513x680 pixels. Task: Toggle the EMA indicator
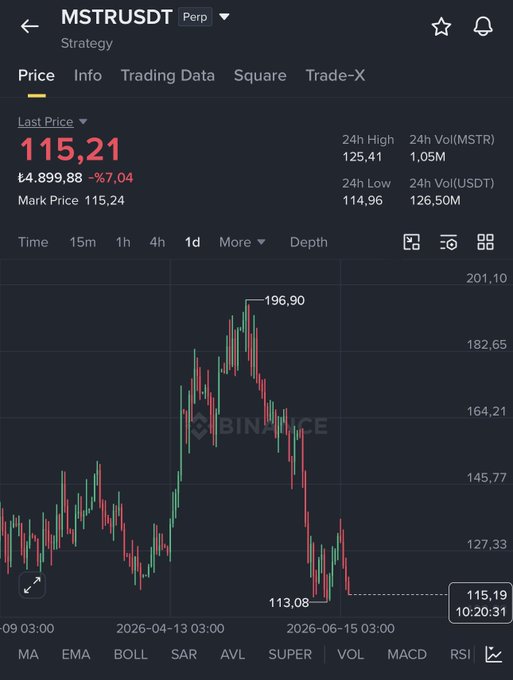click(76, 654)
